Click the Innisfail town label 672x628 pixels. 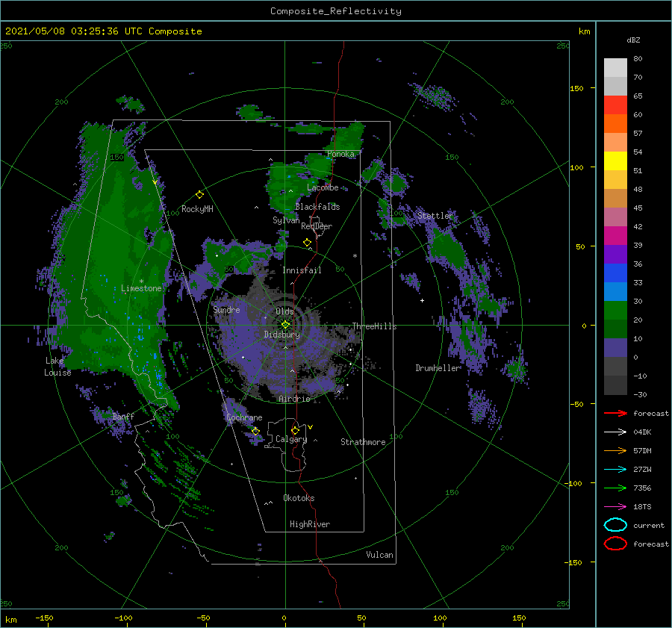tap(302, 270)
